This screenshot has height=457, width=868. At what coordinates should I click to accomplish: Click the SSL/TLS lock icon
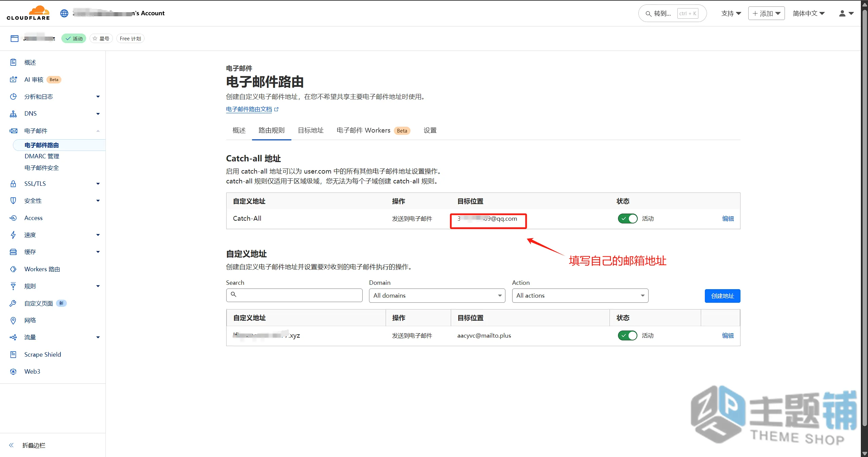click(x=13, y=184)
